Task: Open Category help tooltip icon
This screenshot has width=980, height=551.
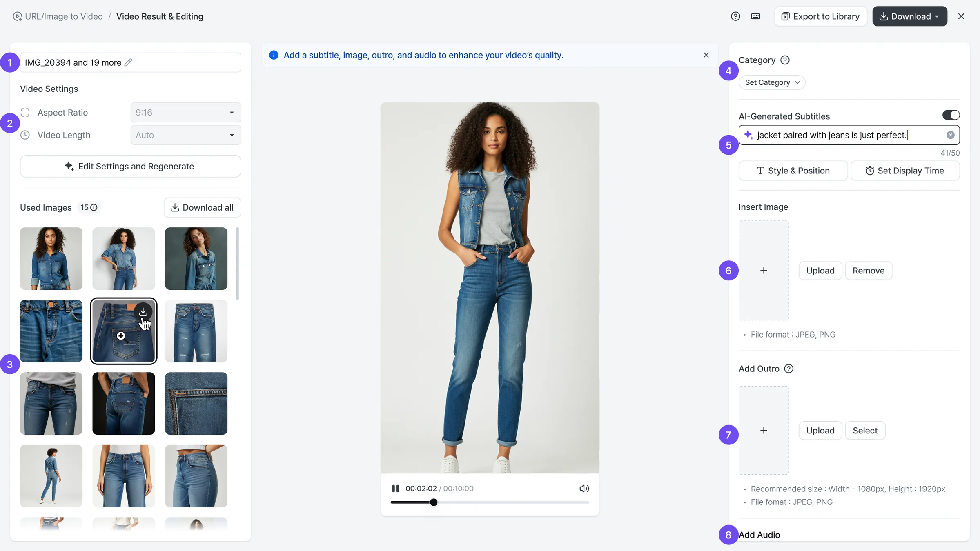Action: coord(785,60)
